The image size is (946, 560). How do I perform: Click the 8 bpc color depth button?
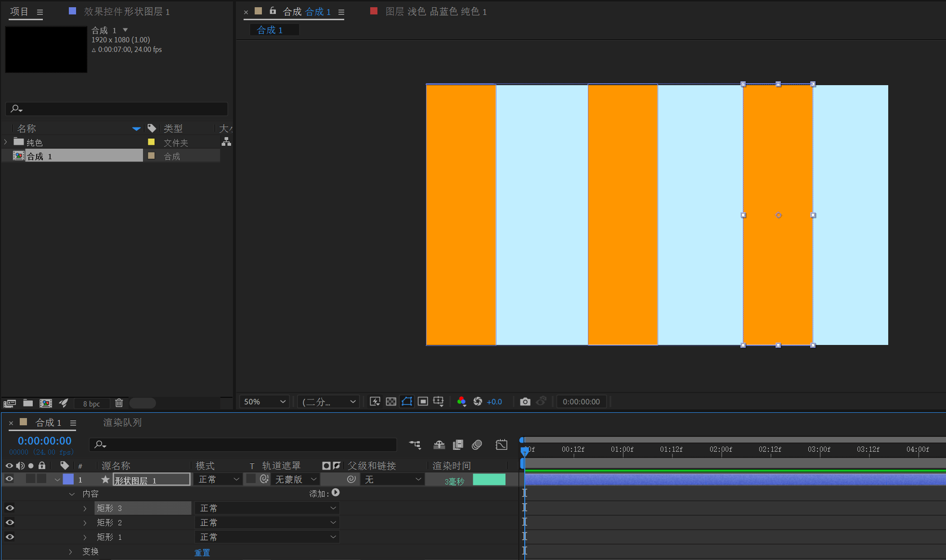91,404
